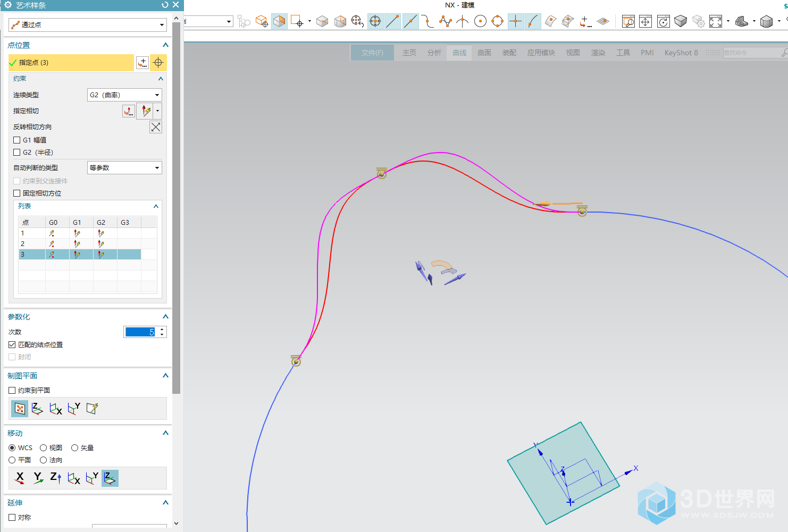The width and height of the screenshot is (788, 532).
Task: Collapse the 制图平面 section
Action: [x=165, y=376]
